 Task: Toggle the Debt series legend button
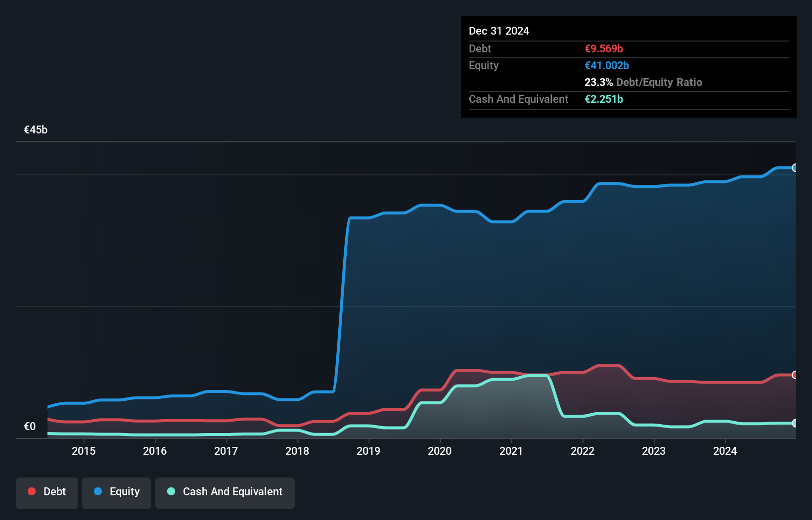(x=47, y=493)
